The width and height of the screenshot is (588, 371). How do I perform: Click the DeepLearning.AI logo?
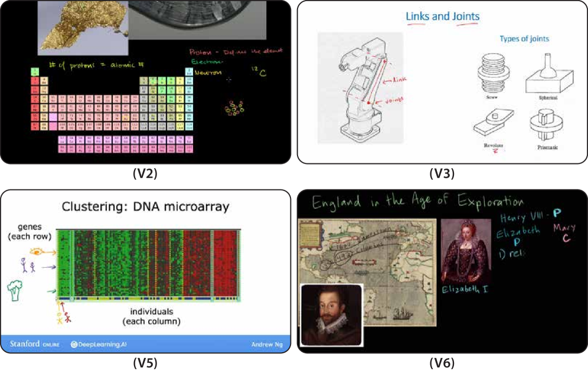click(99, 344)
